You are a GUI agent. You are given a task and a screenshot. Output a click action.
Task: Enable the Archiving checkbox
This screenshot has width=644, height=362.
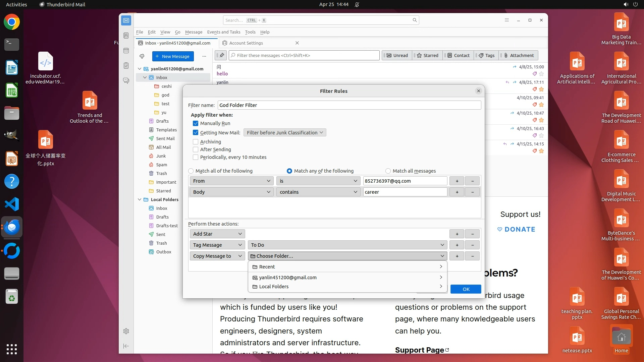point(196,142)
